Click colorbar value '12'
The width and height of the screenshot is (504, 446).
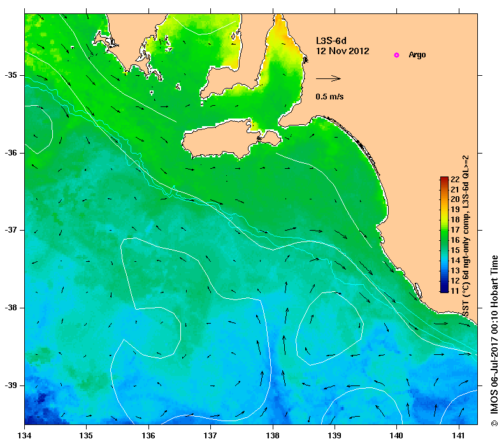[x=455, y=281]
